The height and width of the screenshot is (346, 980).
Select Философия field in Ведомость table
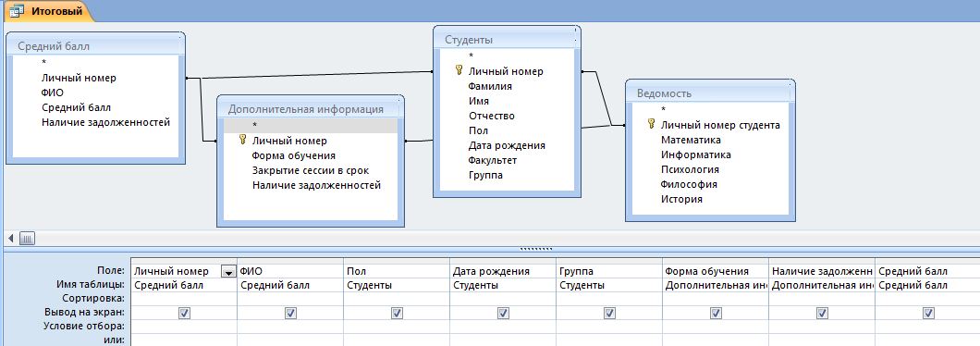[689, 185]
